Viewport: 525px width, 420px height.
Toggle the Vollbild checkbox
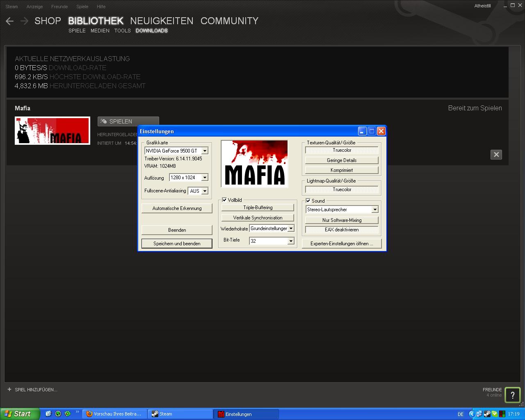[224, 200]
